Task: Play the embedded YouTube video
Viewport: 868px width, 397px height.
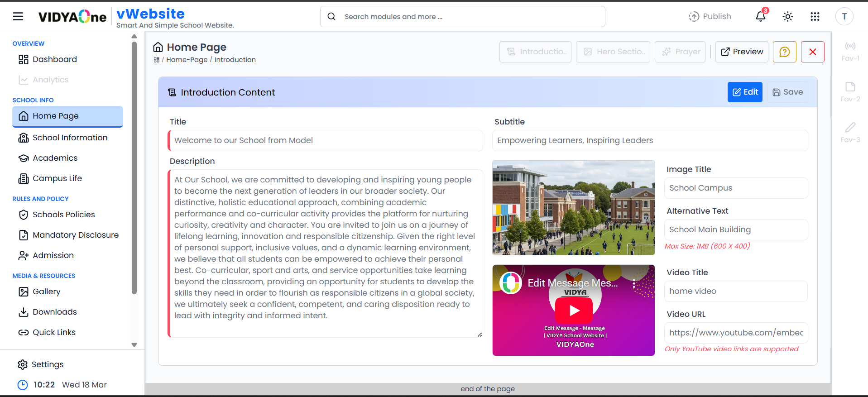Action: [574, 310]
